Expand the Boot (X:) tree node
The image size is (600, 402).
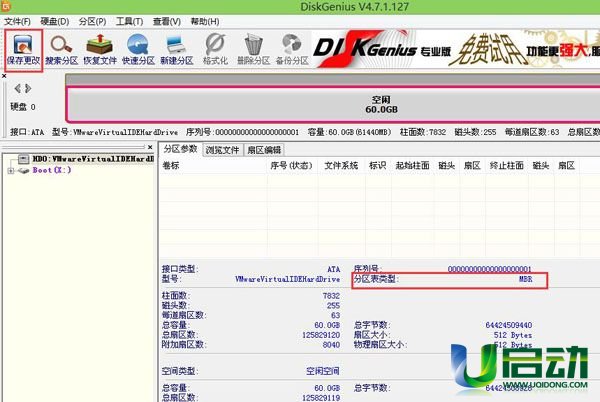coord(10,171)
